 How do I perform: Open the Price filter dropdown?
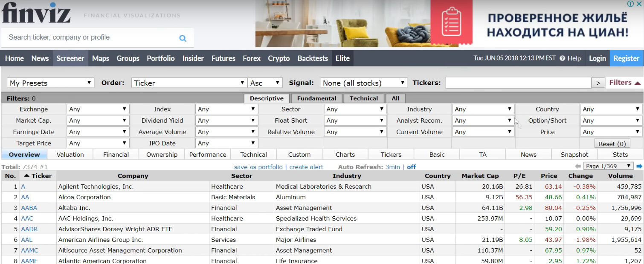click(x=611, y=132)
